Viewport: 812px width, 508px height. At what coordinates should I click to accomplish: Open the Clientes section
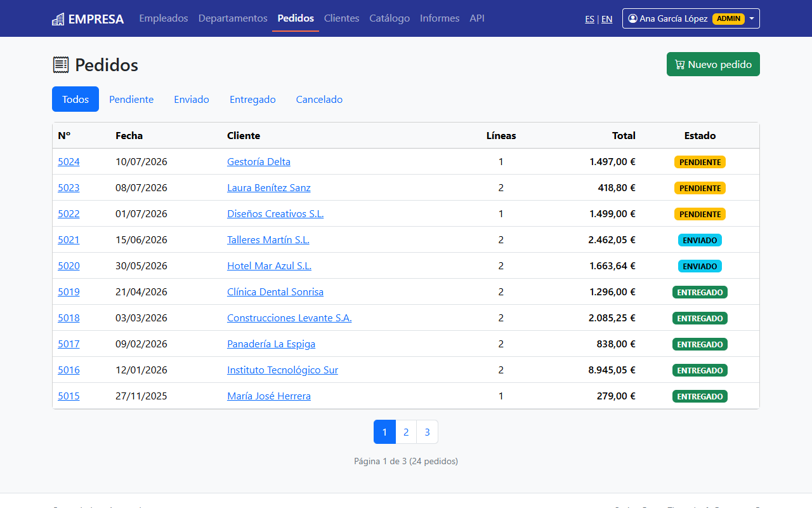[341, 18]
